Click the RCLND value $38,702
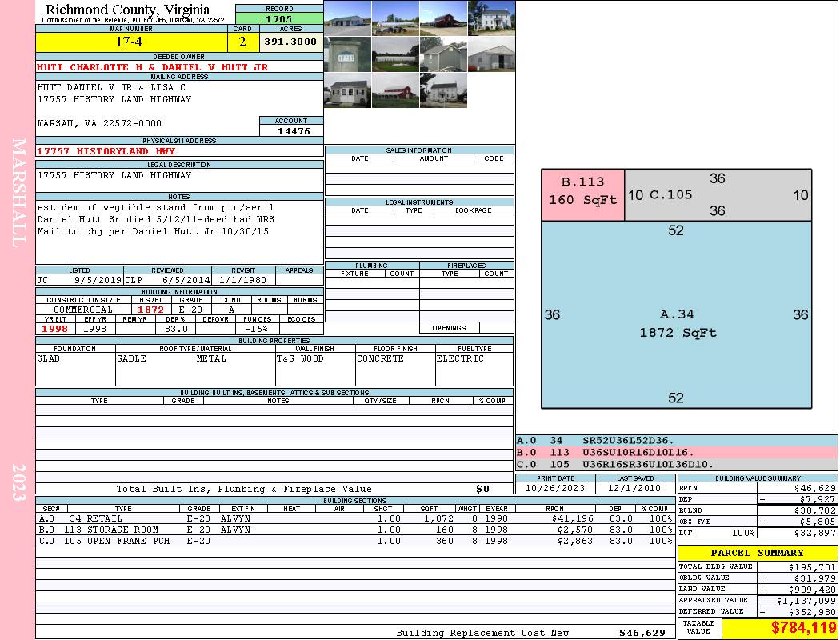The height and width of the screenshot is (640, 840). [815, 510]
